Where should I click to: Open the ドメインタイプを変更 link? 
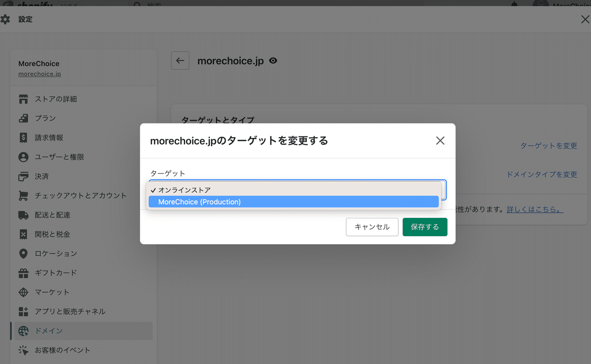pos(542,174)
